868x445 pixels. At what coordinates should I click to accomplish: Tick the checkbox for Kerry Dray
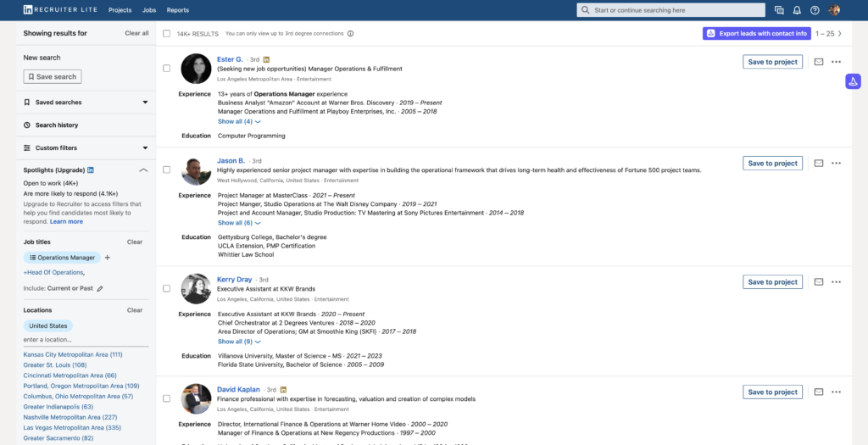[167, 288]
